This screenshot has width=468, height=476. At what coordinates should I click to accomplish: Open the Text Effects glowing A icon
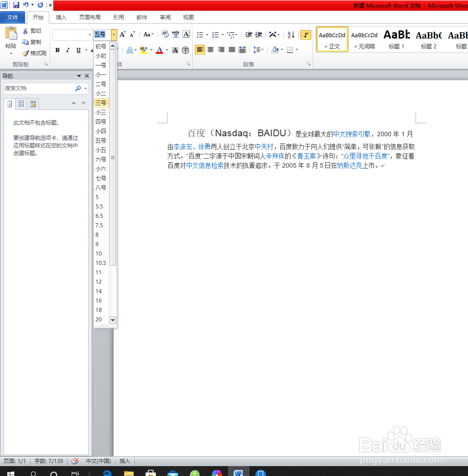tap(129, 50)
